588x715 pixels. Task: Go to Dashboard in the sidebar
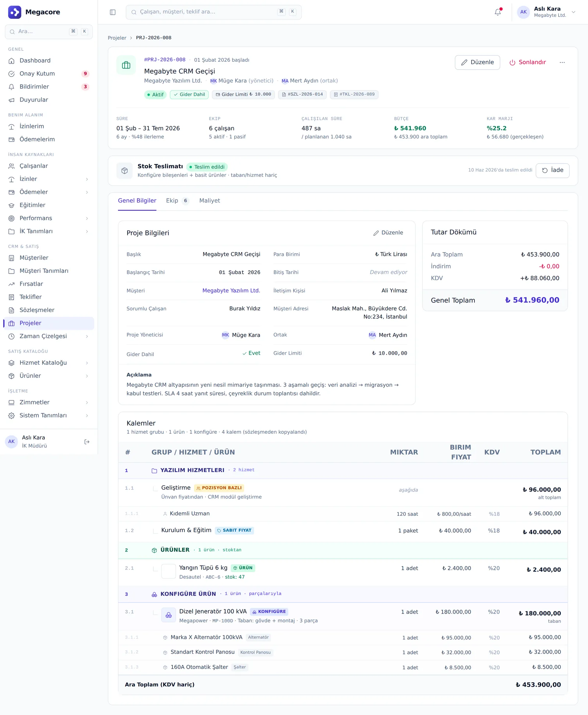pos(49,61)
